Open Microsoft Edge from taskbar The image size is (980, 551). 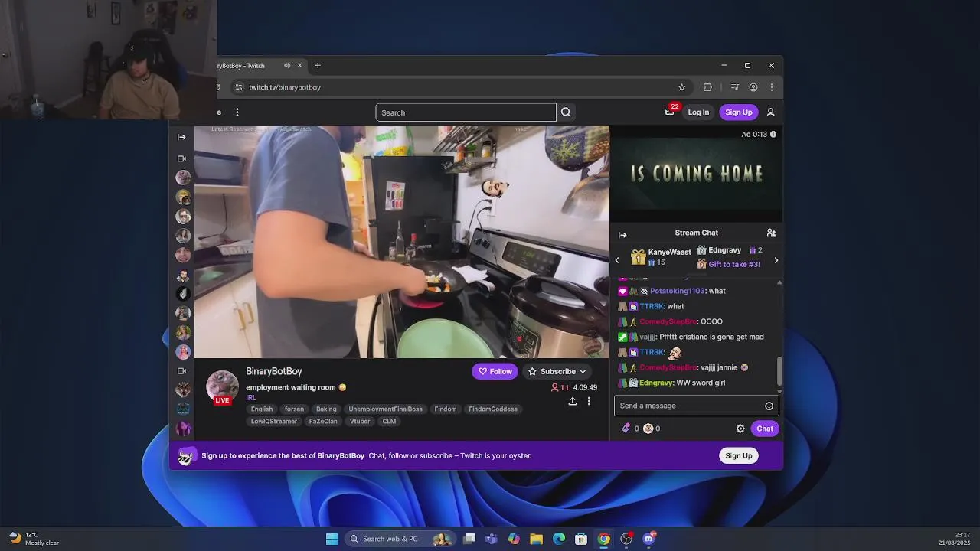tap(559, 539)
